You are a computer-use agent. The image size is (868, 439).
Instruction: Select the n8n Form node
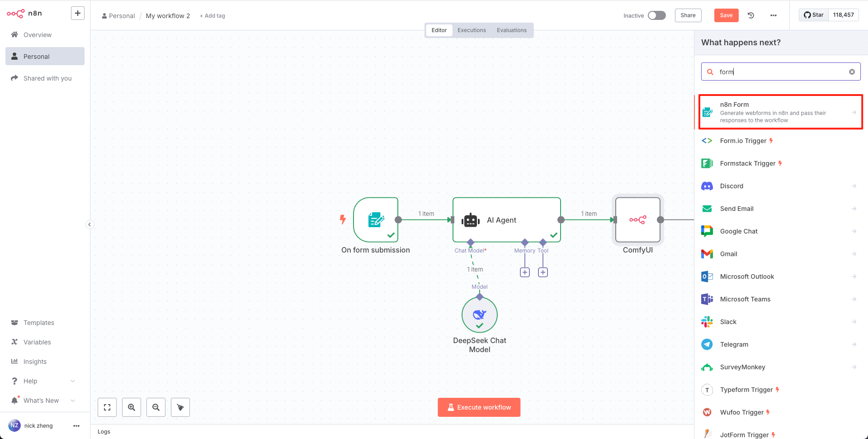pyautogui.click(x=781, y=112)
